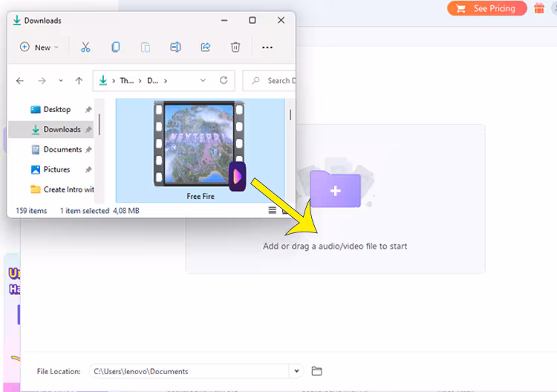Click the Search Downloads field
The image size is (557, 392).
click(270, 81)
